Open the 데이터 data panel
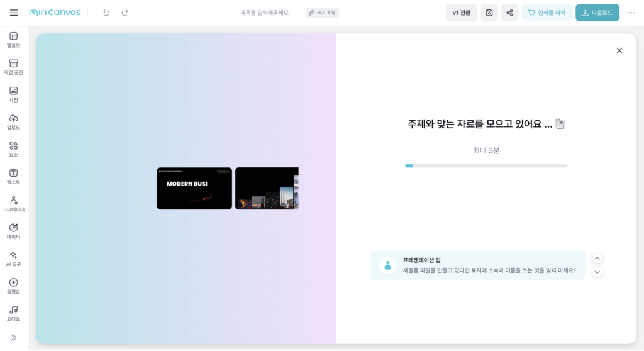 pyautogui.click(x=14, y=232)
